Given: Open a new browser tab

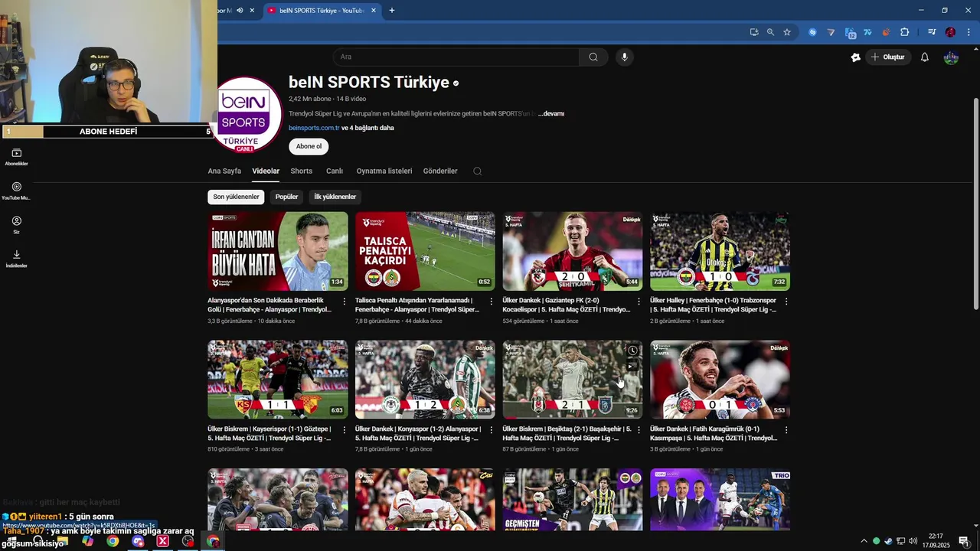Looking at the screenshot, I should 392,11.
